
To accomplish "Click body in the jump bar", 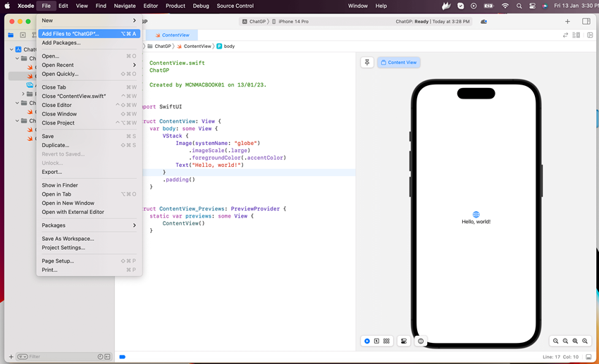I will tap(226, 46).
